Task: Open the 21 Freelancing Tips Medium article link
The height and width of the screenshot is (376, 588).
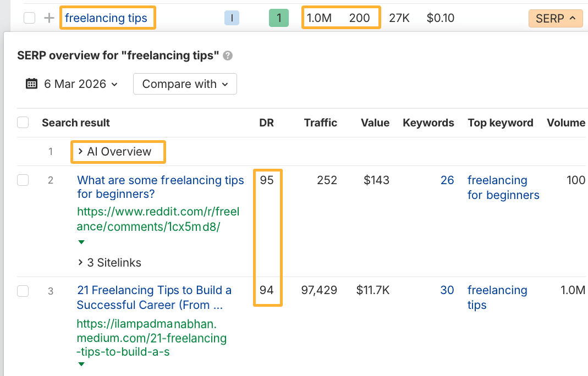Action: click(154, 297)
